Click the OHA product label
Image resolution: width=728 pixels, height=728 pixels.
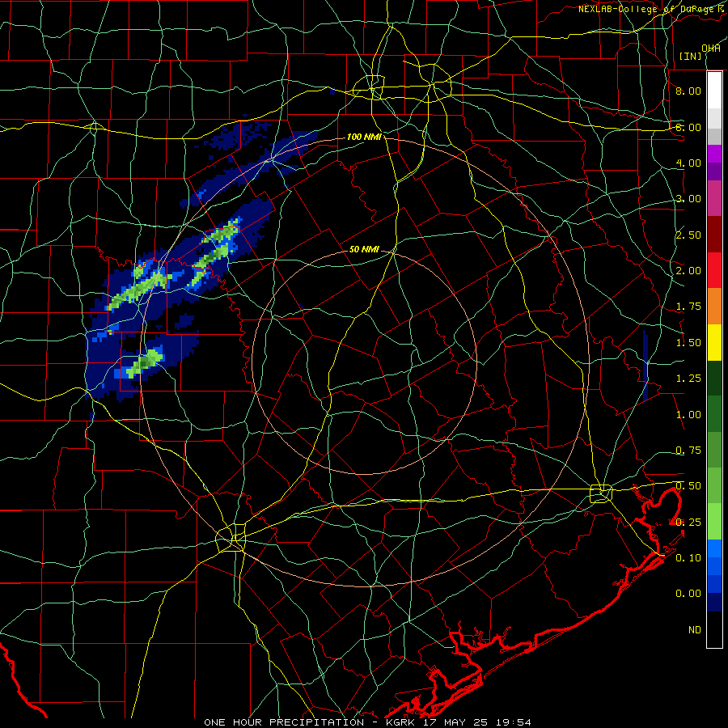point(711,48)
